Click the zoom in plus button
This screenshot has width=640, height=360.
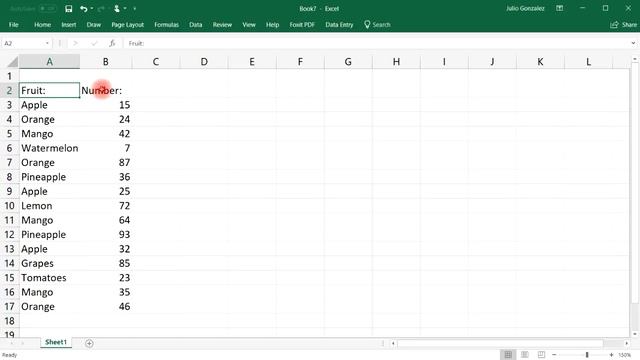pyautogui.click(x=611, y=355)
